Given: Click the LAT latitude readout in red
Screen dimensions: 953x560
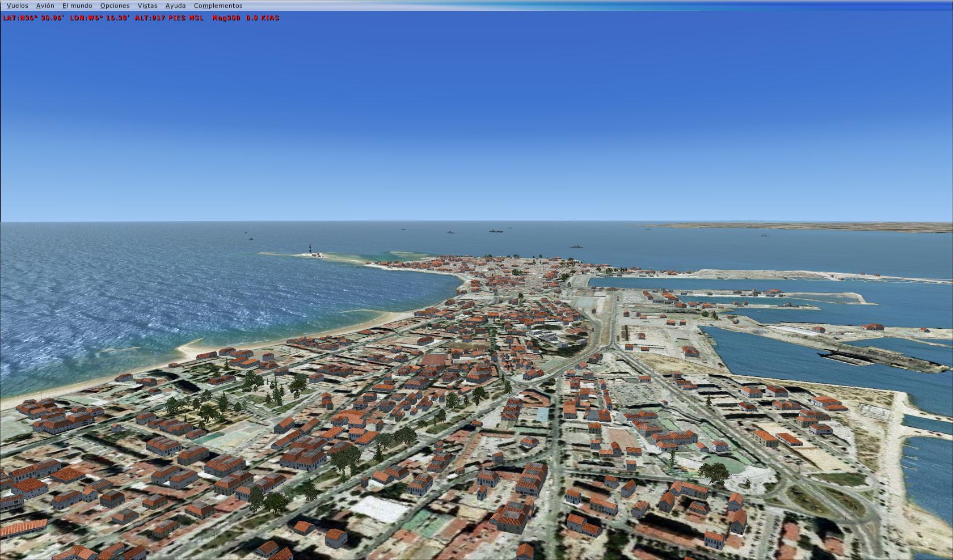Looking at the screenshot, I should point(33,18).
